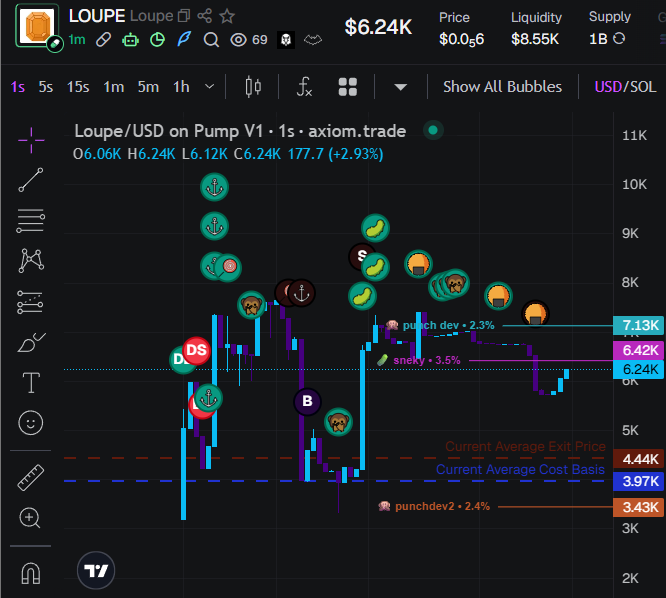This screenshot has width=666, height=598.
Task: Click the red DS trade bubble
Action: [x=196, y=350]
